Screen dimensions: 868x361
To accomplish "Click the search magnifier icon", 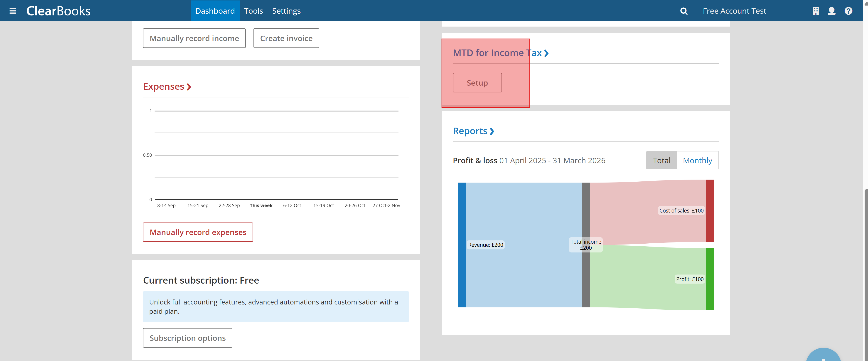I will [x=684, y=11].
